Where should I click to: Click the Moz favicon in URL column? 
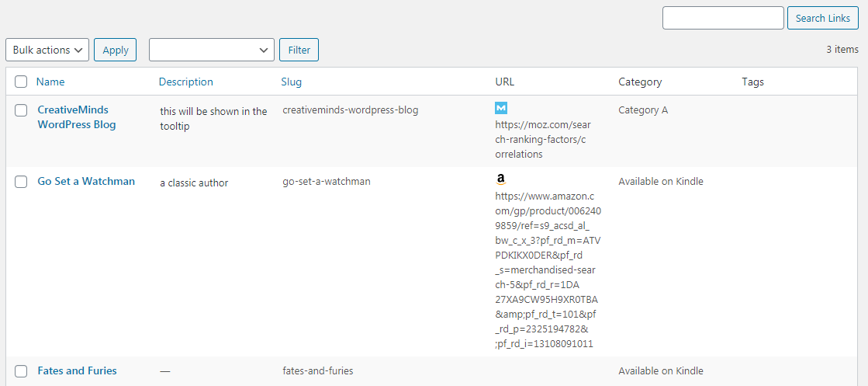click(501, 108)
